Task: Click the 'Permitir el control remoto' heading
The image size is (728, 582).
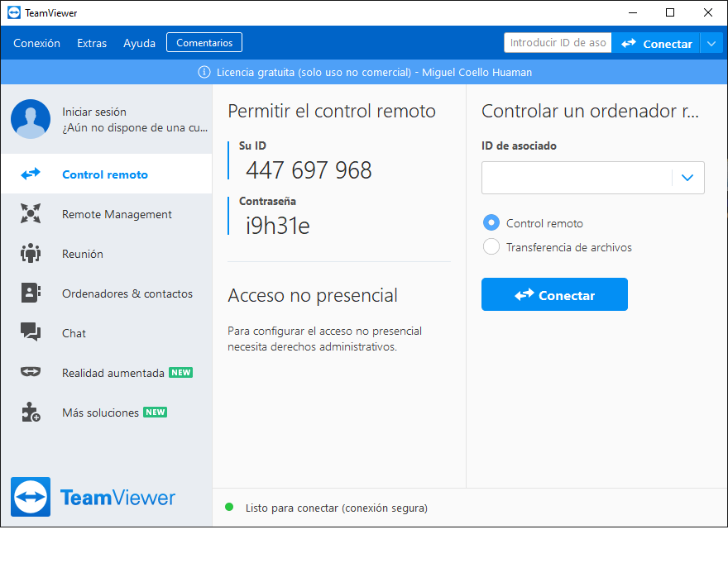Action: [x=332, y=112]
